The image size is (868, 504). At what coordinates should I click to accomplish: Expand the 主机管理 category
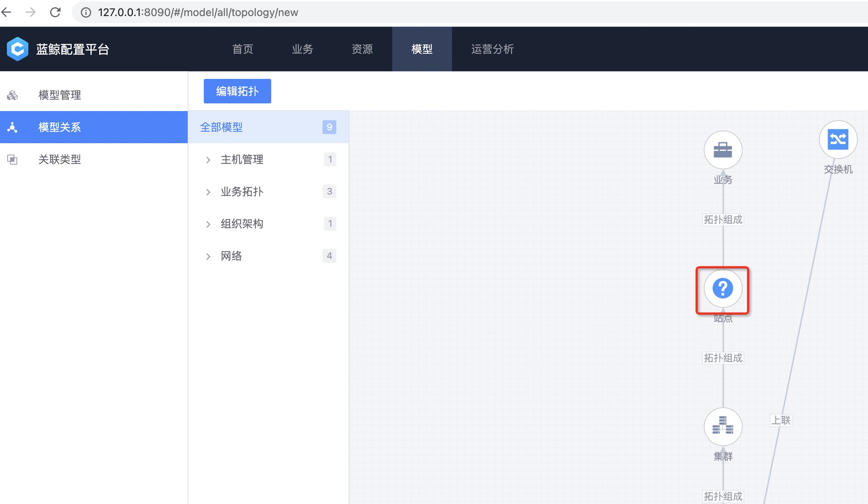(x=208, y=160)
